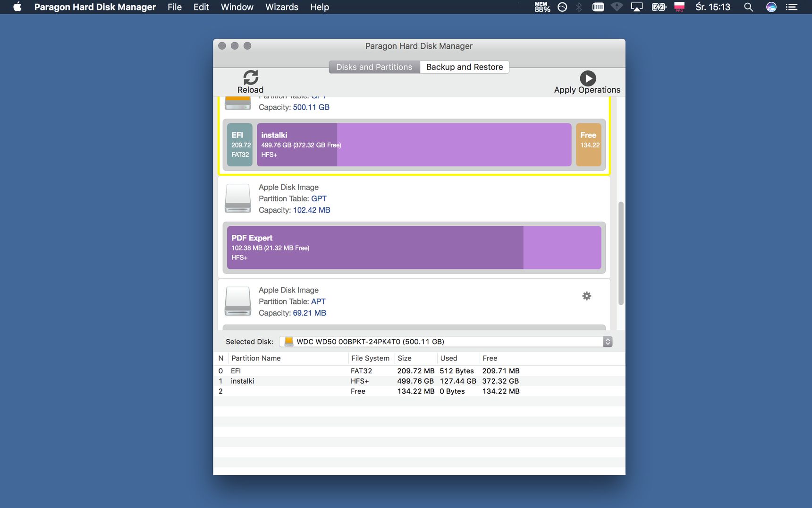
Task: Open Notification Center list icon
Action: pos(792,7)
